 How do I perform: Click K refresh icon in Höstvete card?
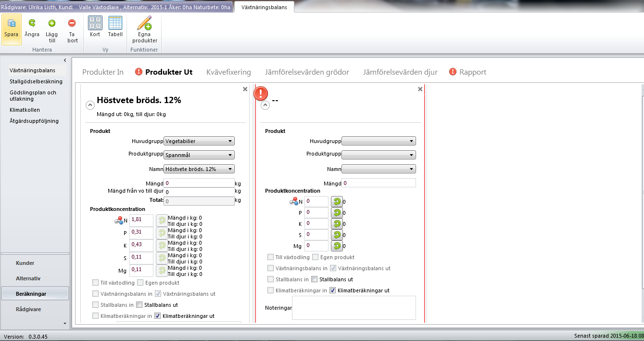(x=162, y=245)
